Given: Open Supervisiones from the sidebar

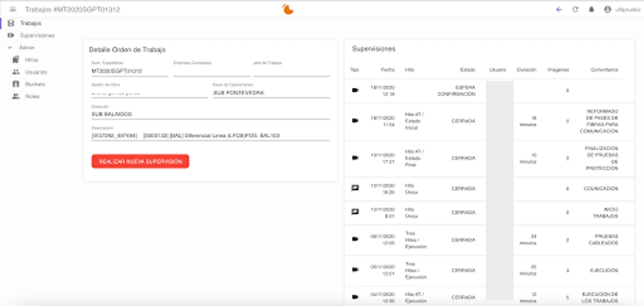Looking at the screenshot, I should 11,35.
